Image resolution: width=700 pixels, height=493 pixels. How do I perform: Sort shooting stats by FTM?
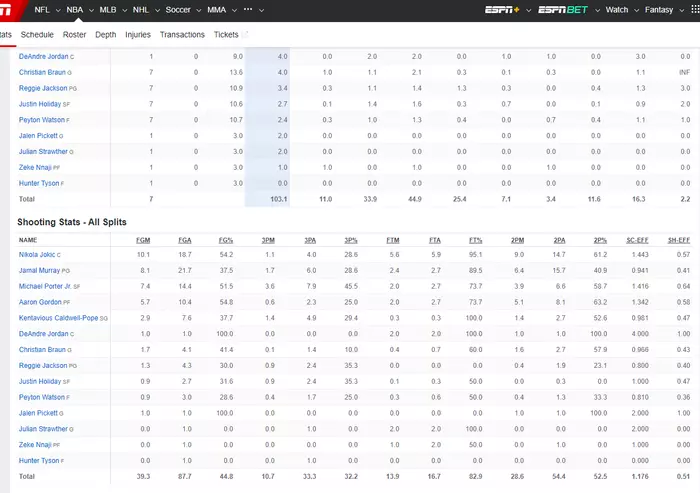pyautogui.click(x=393, y=240)
